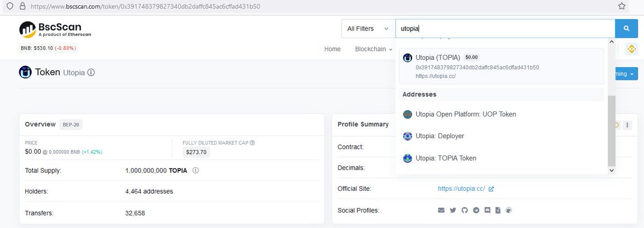Click the suggestion list scrollbar thumb
This screenshot has width=644, height=228.
[x=611, y=131]
